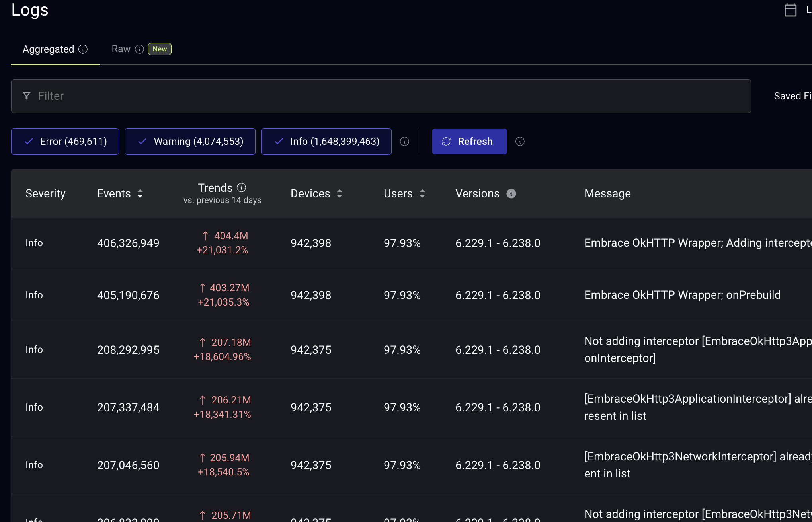Toggle the Info (1,648,399,463) severity filter
This screenshot has width=812, height=522.
coord(326,141)
